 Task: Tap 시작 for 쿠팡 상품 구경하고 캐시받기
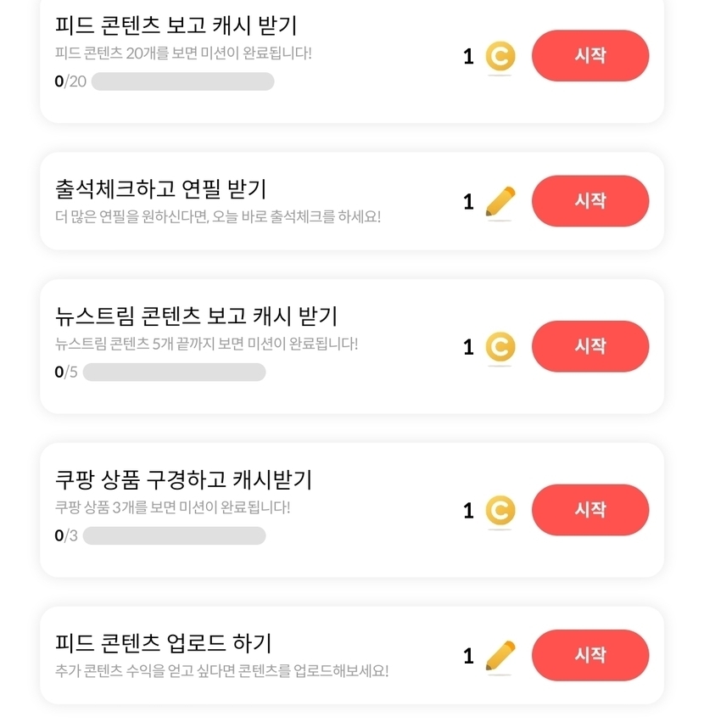pyautogui.click(x=589, y=510)
